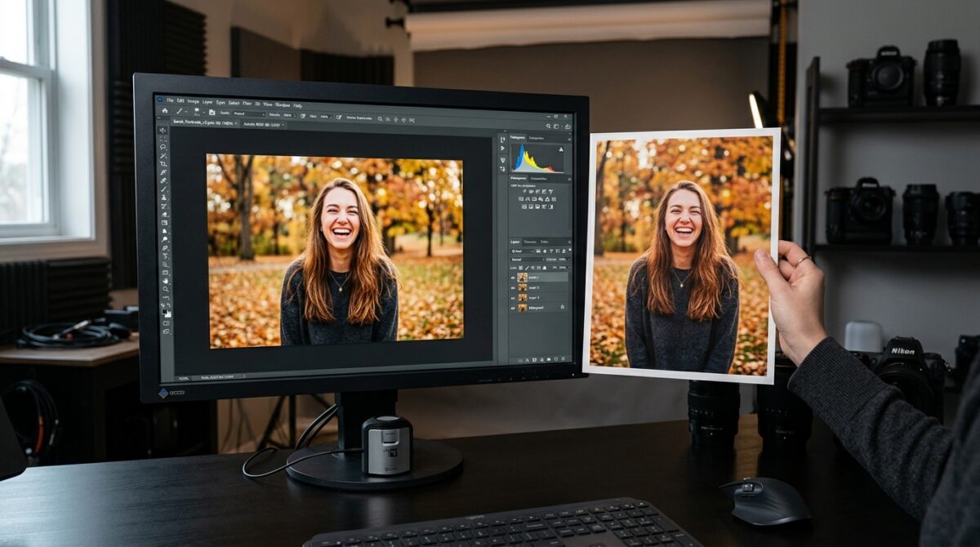The width and height of the screenshot is (980, 547).
Task: Select the Clone Stamp tool
Action: tap(163, 198)
